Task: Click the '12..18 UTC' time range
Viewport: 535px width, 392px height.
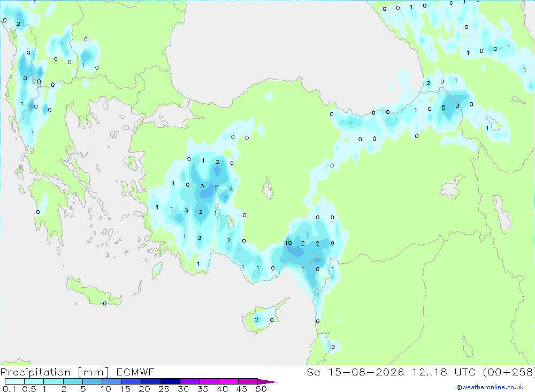Action: click(x=444, y=372)
